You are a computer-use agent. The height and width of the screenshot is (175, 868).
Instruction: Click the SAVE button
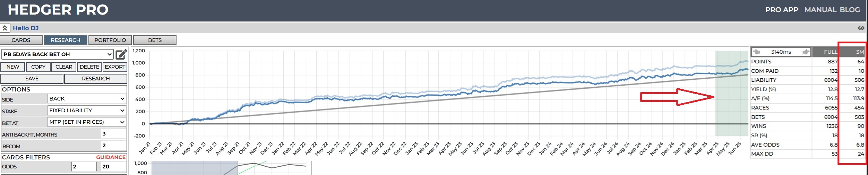coord(32,79)
